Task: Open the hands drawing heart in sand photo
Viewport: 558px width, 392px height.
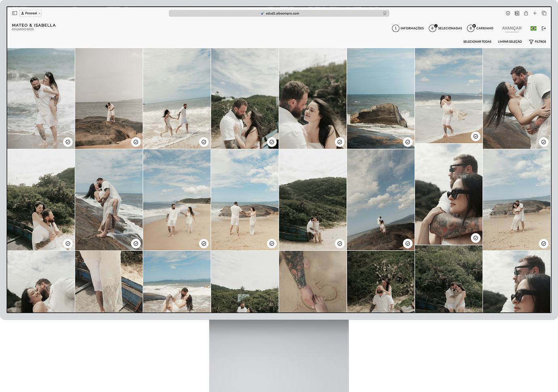Action: point(313,281)
